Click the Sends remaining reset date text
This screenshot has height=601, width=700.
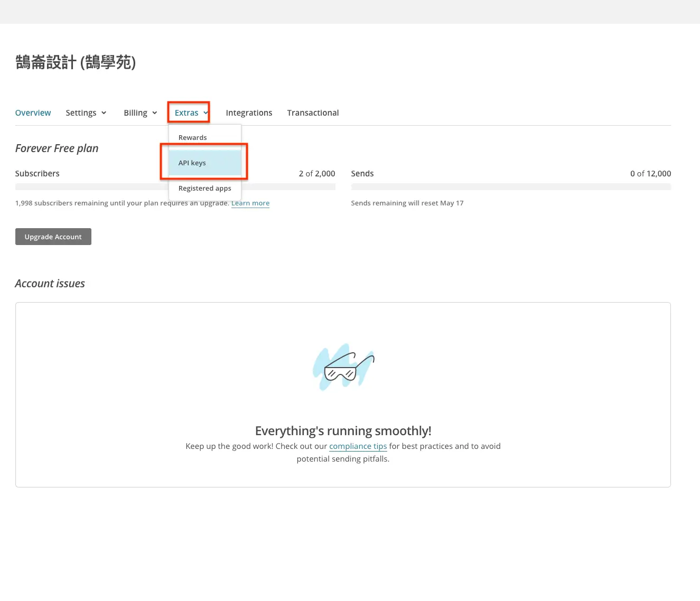(x=407, y=203)
